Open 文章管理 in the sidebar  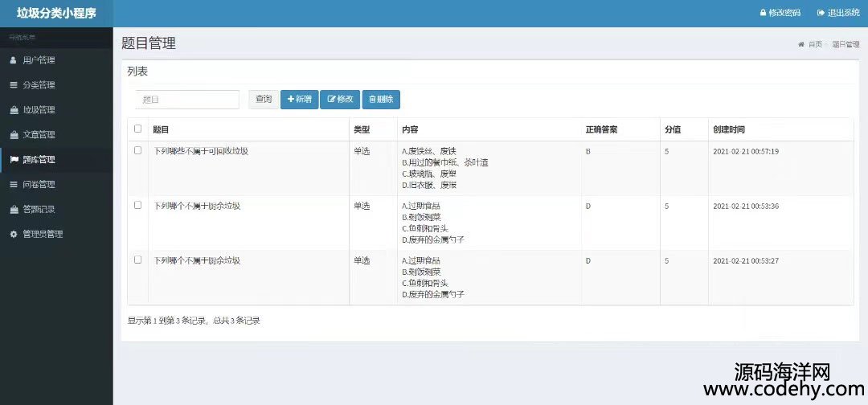pos(56,134)
